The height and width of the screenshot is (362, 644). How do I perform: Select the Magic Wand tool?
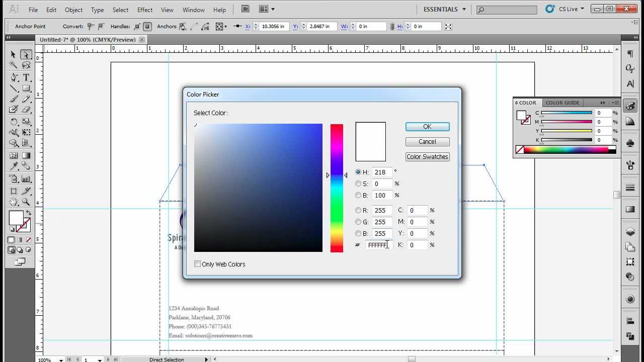(x=14, y=65)
